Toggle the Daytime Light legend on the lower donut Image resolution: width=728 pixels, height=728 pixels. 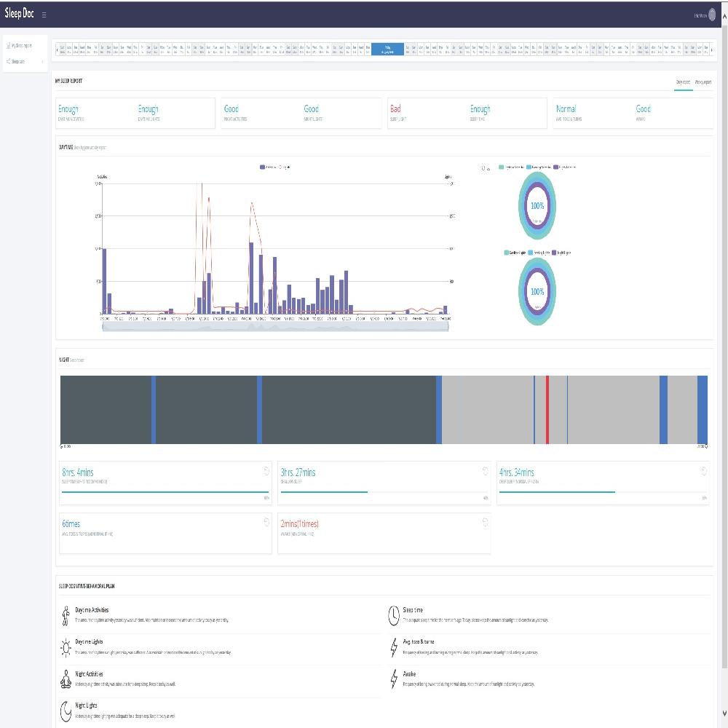pyautogui.click(x=515, y=253)
